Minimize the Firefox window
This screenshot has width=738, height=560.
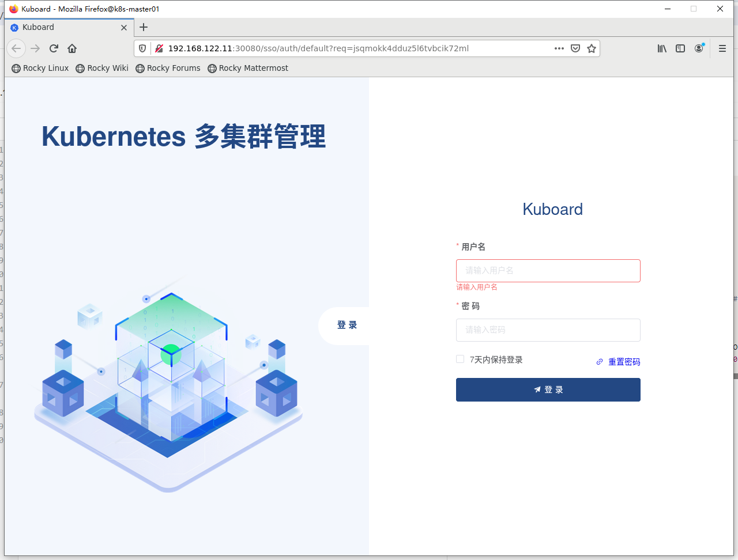tap(668, 9)
